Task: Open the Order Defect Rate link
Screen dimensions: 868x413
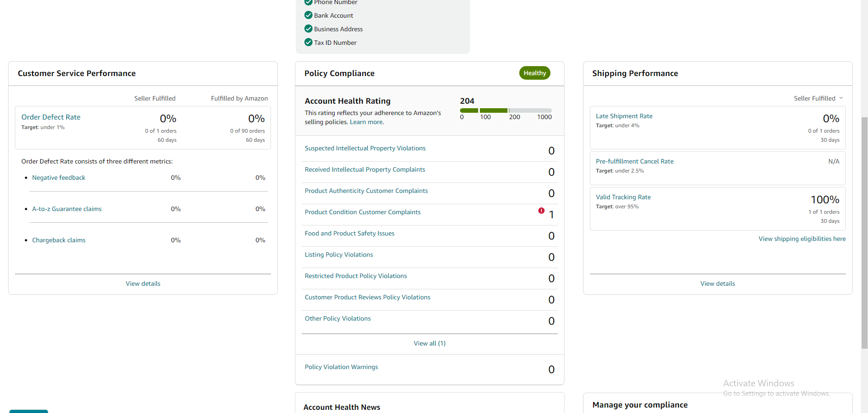Action: click(x=51, y=117)
